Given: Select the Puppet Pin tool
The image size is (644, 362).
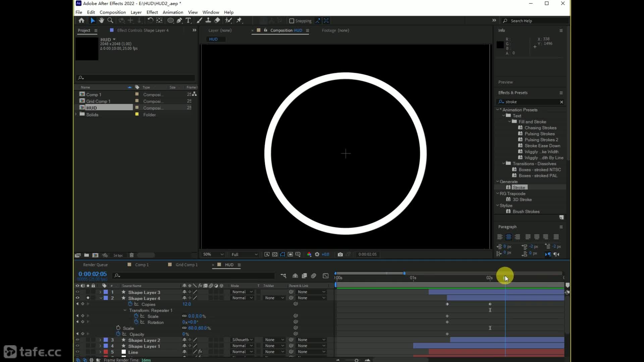Looking at the screenshot, I should (239, 21).
